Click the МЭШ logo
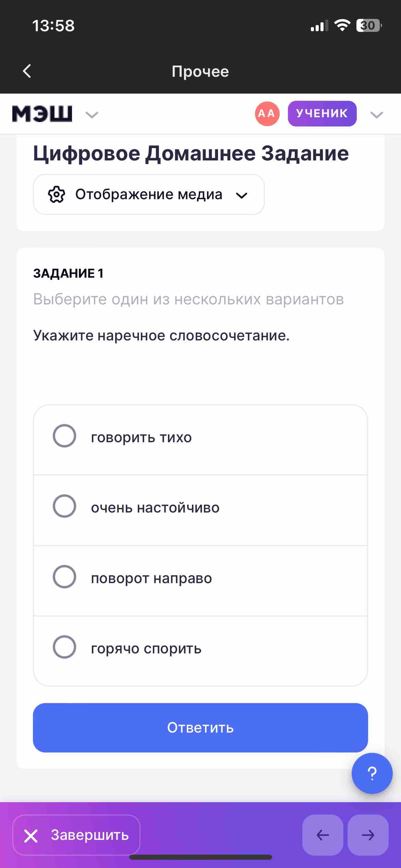401x868 pixels. (x=42, y=114)
